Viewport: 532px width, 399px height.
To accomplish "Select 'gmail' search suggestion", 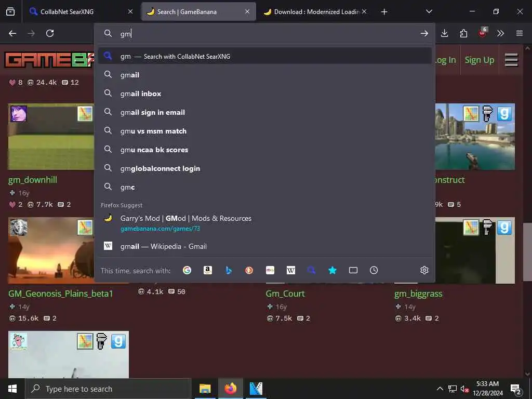I will (264, 75).
